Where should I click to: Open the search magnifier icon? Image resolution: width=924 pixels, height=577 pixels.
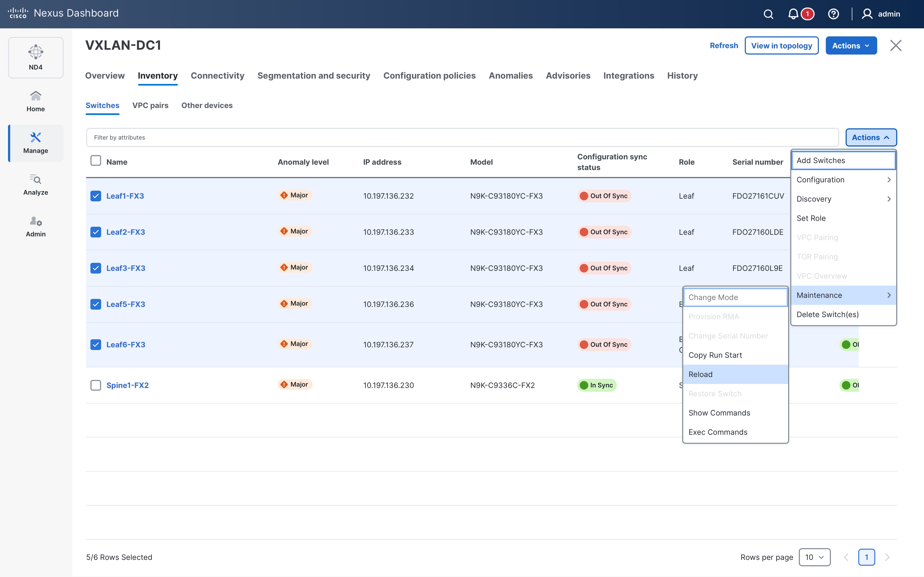pyautogui.click(x=768, y=14)
